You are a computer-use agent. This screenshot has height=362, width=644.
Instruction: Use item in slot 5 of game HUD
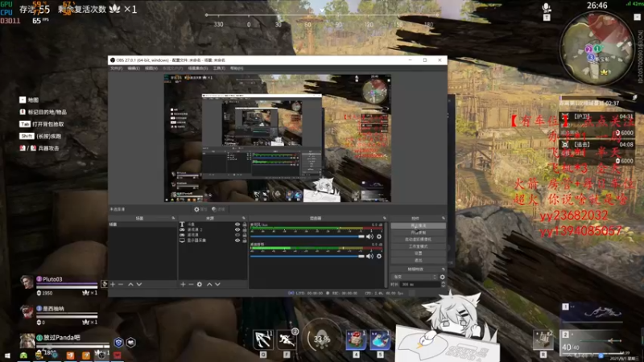click(x=380, y=339)
